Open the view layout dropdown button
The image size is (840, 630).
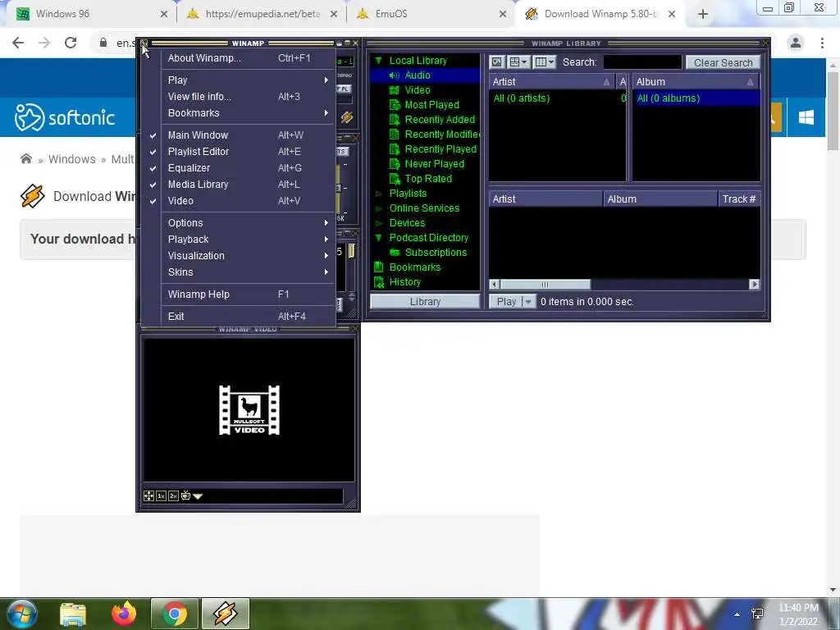(518, 62)
